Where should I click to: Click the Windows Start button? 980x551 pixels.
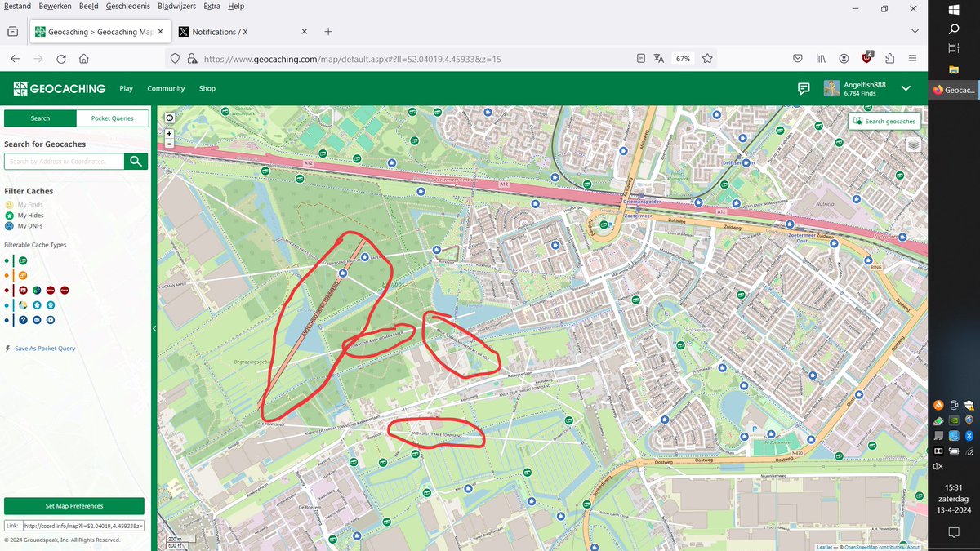954,9
